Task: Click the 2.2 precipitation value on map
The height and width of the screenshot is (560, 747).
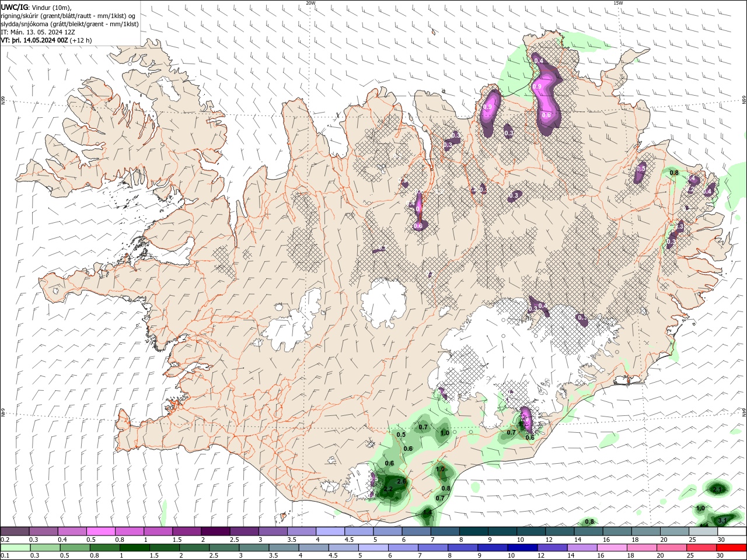Action: pyautogui.click(x=388, y=489)
